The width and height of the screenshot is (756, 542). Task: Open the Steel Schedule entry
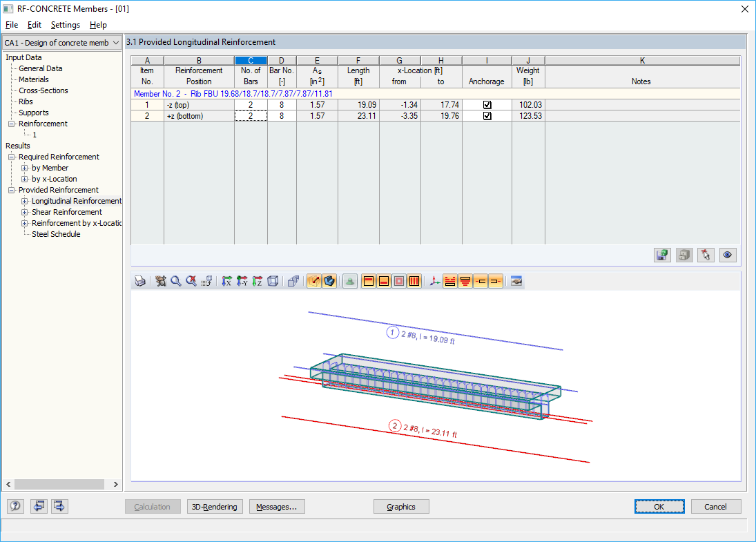pos(56,234)
